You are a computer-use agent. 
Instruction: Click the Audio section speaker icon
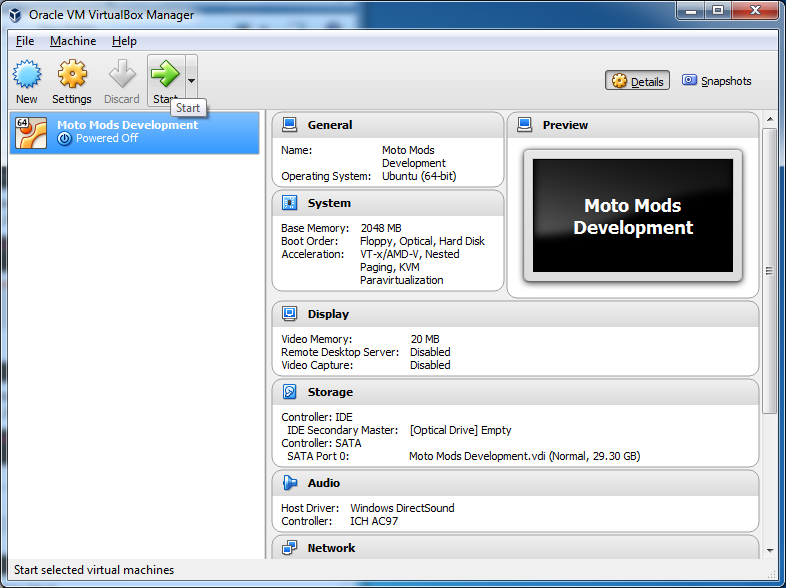point(289,483)
